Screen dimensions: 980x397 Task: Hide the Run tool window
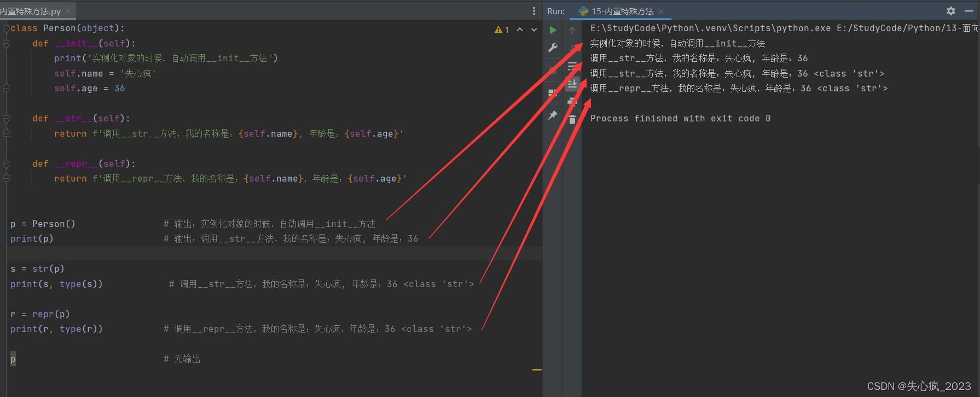point(970,11)
